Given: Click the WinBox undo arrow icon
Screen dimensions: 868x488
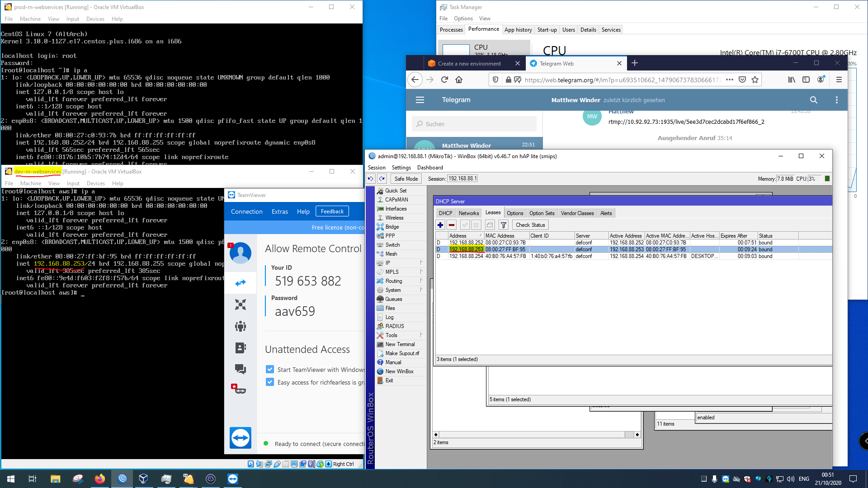Looking at the screenshot, I should pyautogui.click(x=371, y=179).
